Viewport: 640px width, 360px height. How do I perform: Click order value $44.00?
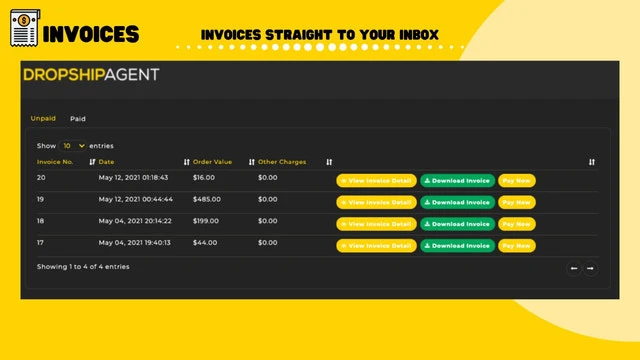[205, 242]
